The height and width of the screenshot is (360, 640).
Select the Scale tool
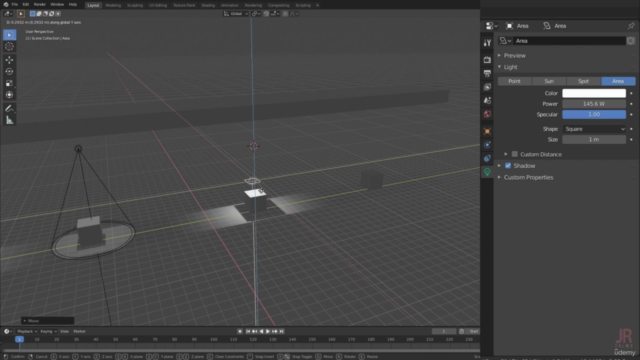pyautogui.click(x=9, y=83)
